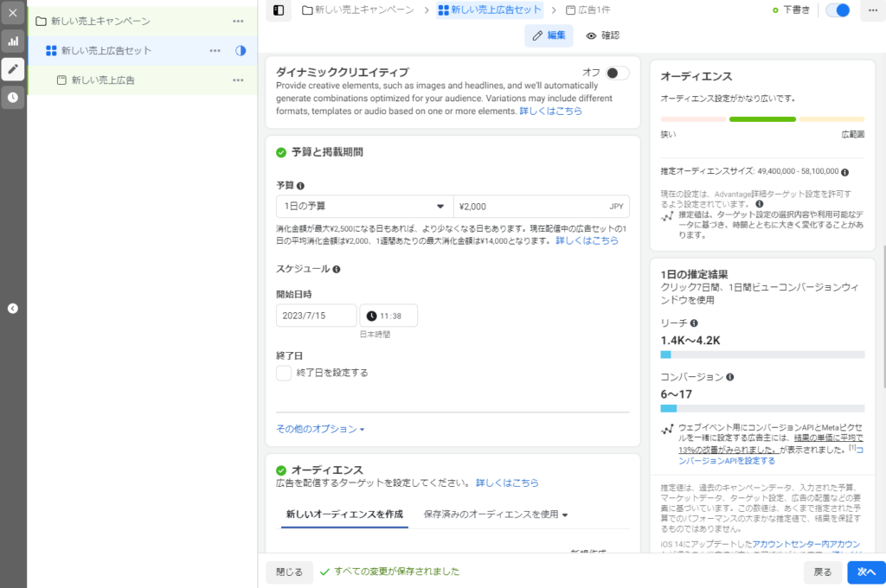
Task: Open the clock history icon in sidebar
Action: pyautogui.click(x=13, y=98)
